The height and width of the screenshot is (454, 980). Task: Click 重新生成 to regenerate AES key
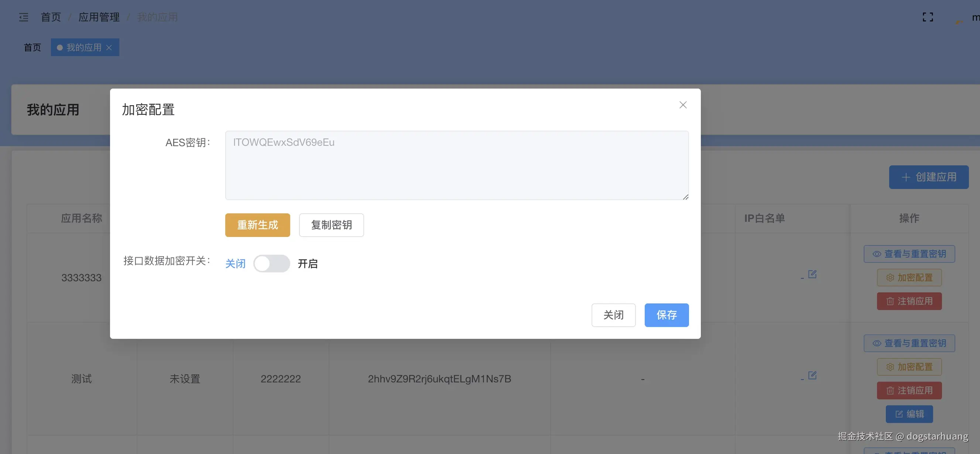(257, 225)
